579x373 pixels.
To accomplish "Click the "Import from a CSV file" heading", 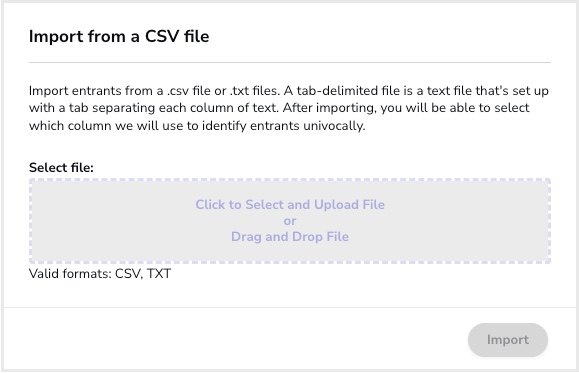I will click(119, 36).
